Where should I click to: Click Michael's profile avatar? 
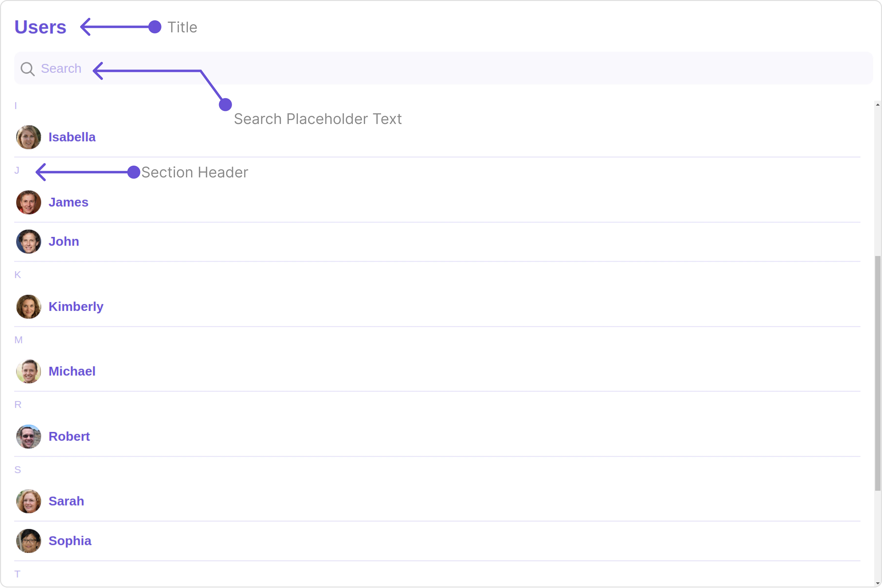click(28, 372)
